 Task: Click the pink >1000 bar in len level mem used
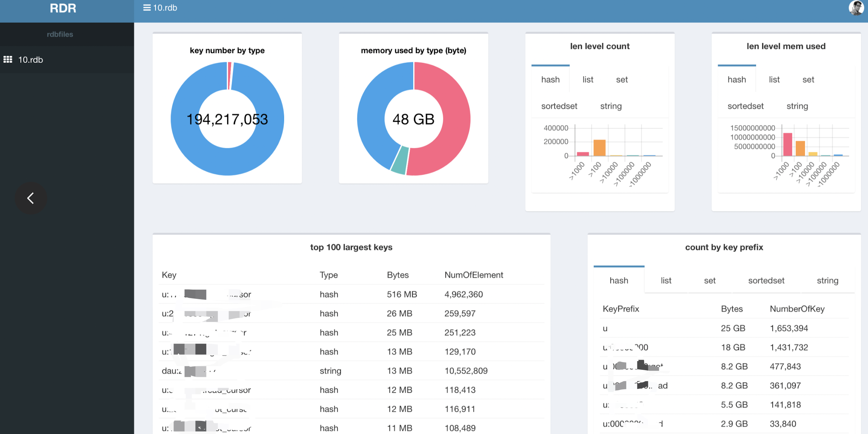[x=788, y=144]
